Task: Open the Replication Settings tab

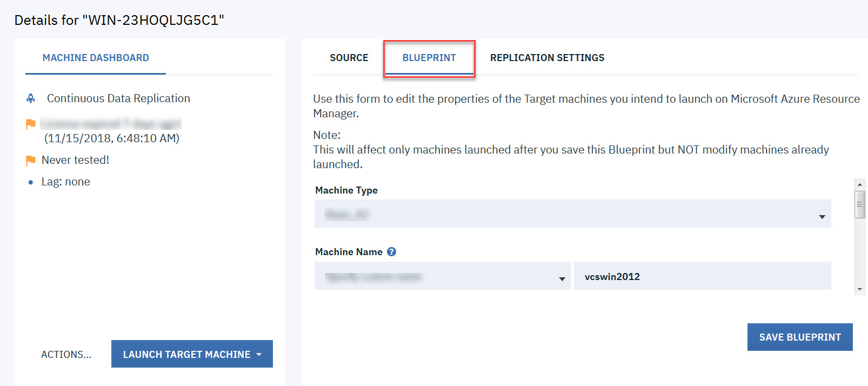Action: point(547,58)
